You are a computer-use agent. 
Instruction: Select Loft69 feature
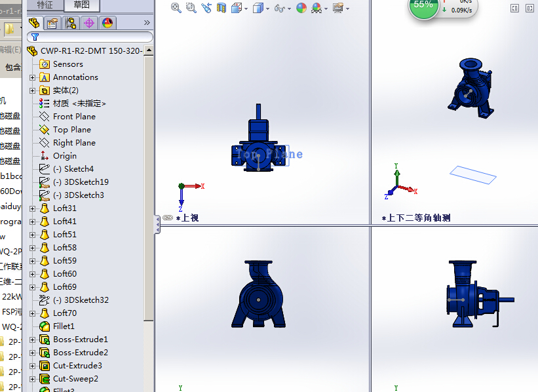coord(65,287)
